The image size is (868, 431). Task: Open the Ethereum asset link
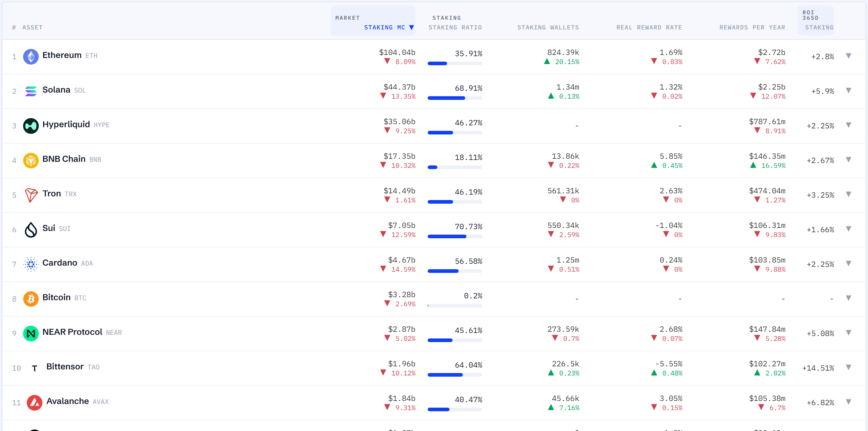coord(62,55)
